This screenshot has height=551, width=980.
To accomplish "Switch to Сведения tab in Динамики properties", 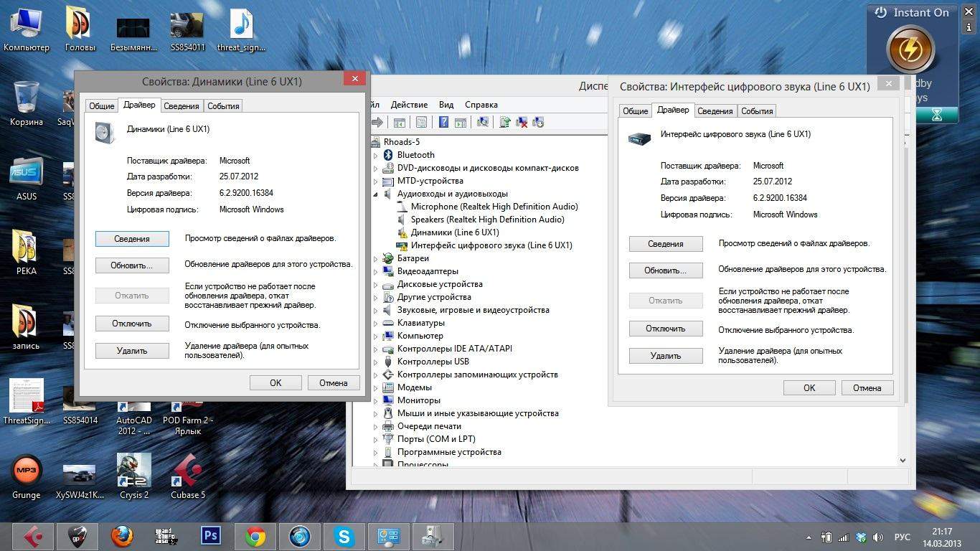I will coord(181,105).
